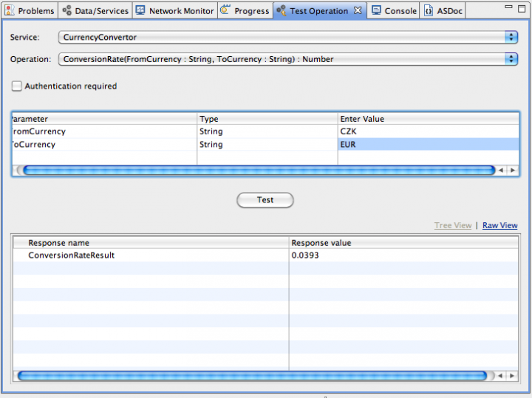The image size is (532, 398).
Task: Click parameter table scroll-left arrow
Action: (x=501, y=170)
